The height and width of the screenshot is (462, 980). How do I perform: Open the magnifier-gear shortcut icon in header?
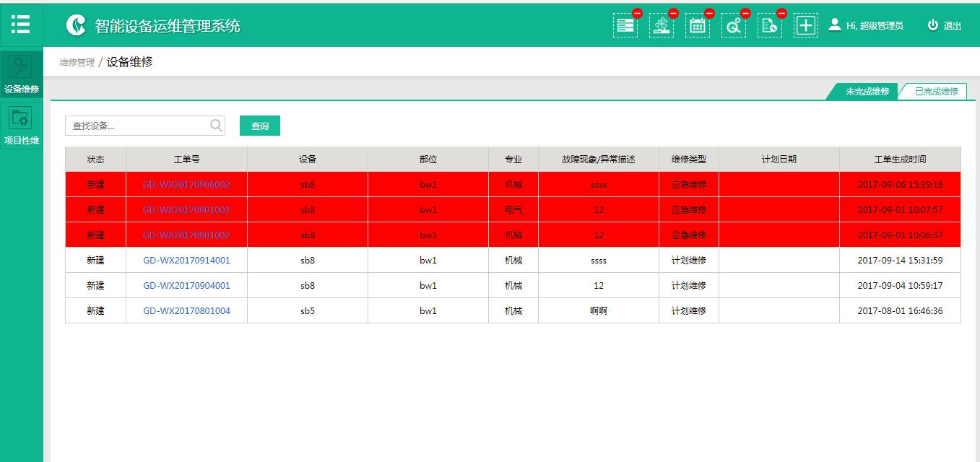tap(734, 25)
